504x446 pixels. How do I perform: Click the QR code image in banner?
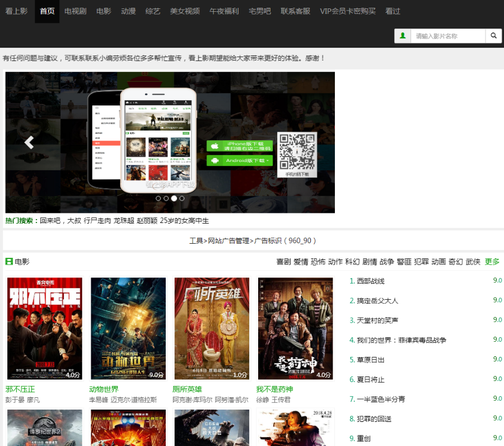pyautogui.click(x=297, y=152)
